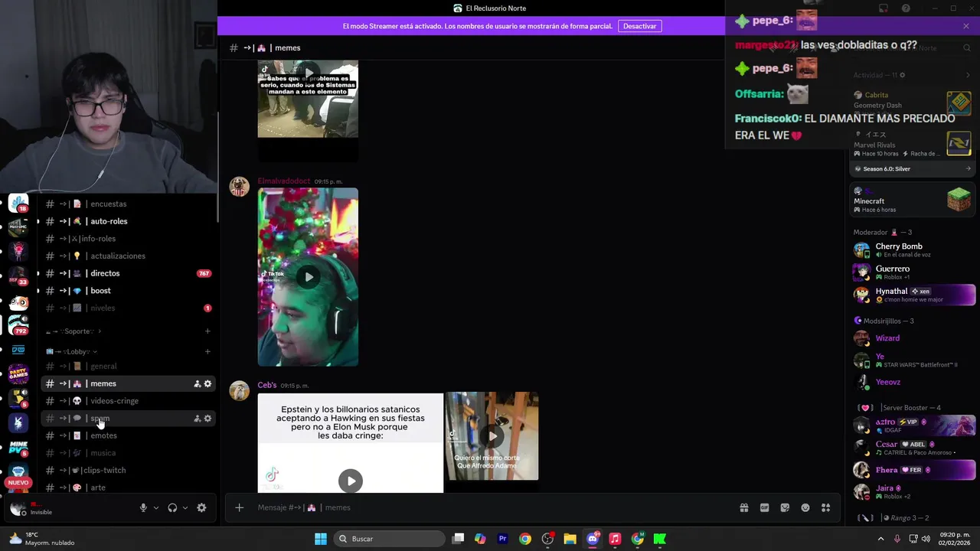Switch to the encuestas channel
Screen dimensions: 980x551
pyautogui.click(x=126, y=204)
